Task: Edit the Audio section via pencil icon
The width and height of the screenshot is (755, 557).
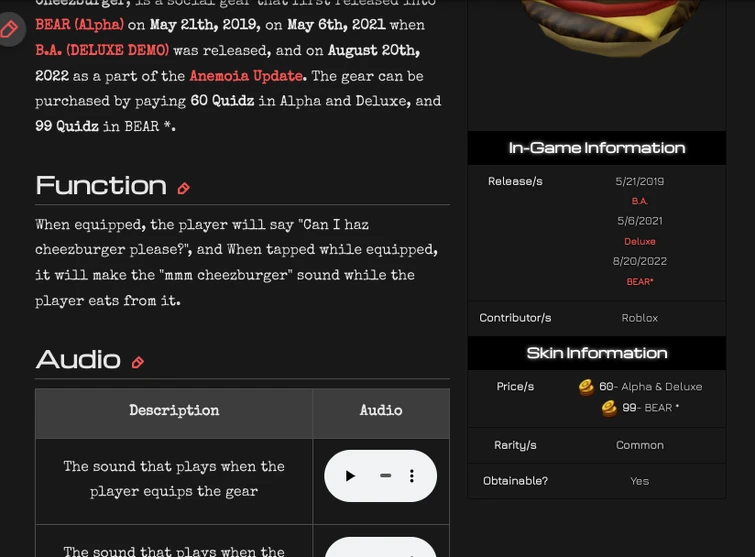Action: click(x=138, y=362)
